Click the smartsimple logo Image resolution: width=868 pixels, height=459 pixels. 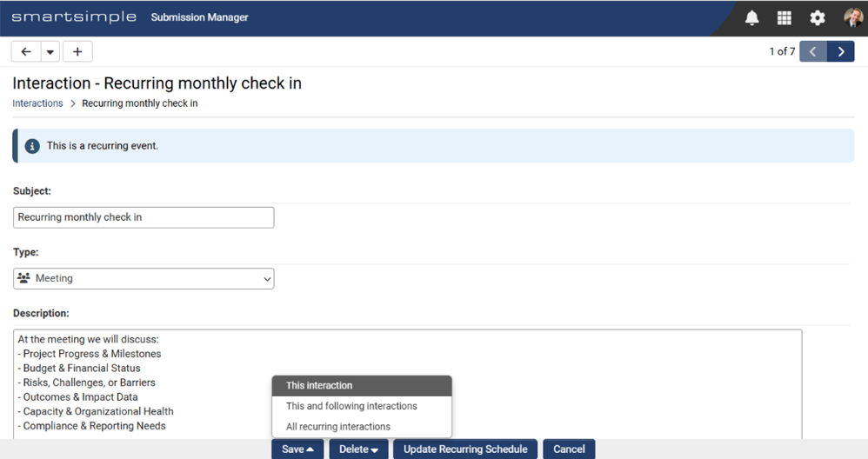74,17
